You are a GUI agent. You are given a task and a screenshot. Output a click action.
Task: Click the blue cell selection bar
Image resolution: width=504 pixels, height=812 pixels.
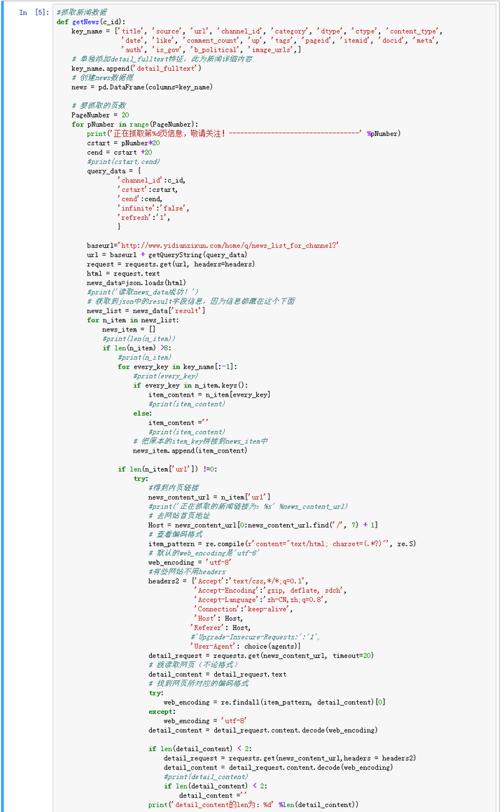[2, 406]
